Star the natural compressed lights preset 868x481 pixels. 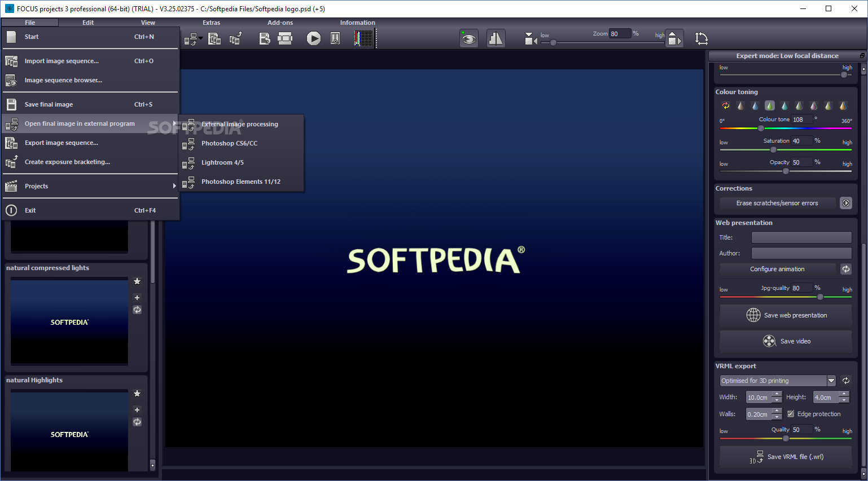coord(137,281)
